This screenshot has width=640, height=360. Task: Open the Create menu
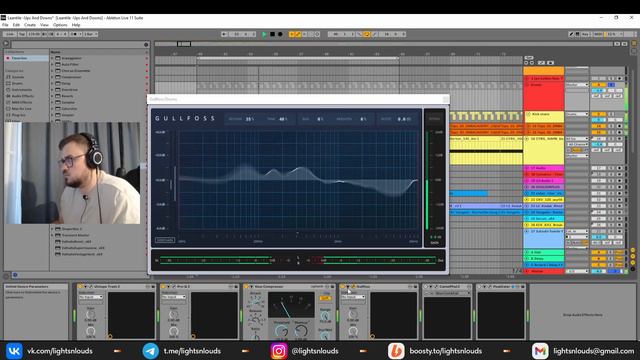click(30, 25)
